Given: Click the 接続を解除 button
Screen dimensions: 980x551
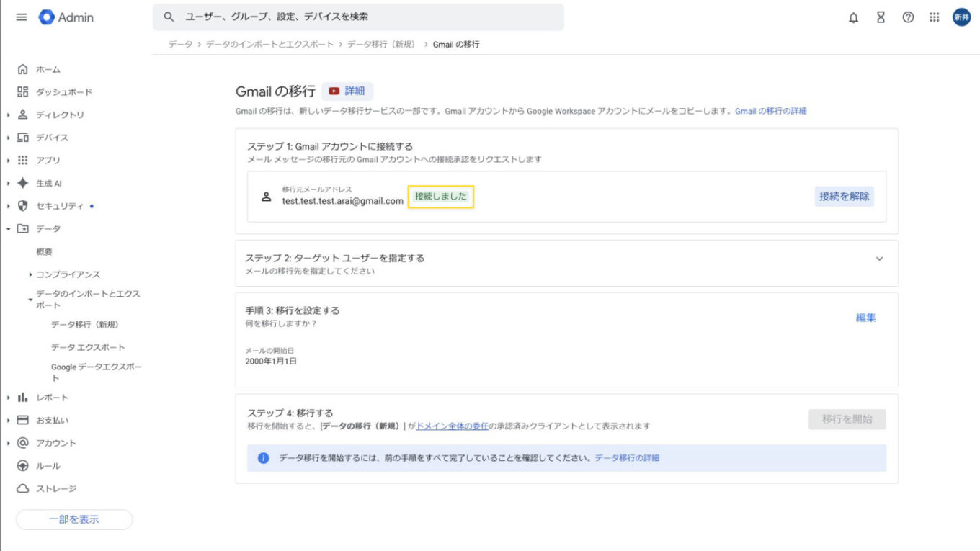Looking at the screenshot, I should point(844,196).
